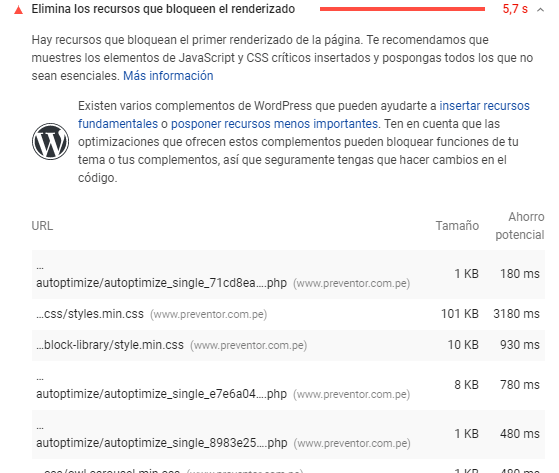Screen dimensions: 559x473
Task: Select the css/styles.min.css URL
Action: (90, 314)
